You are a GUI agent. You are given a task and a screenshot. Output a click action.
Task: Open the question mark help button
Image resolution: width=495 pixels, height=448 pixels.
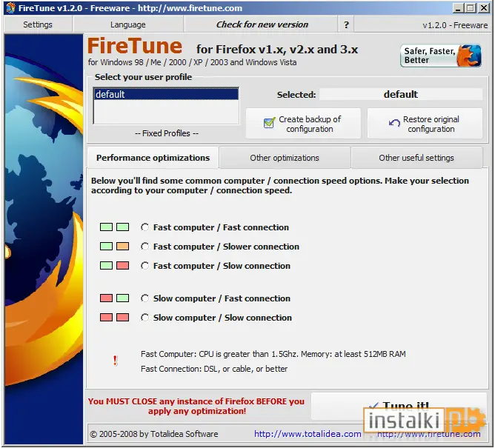tap(346, 24)
